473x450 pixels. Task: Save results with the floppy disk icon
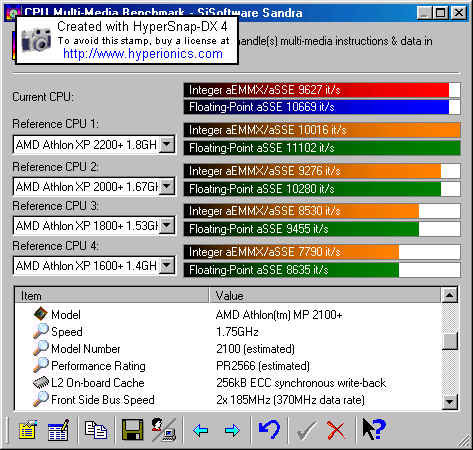click(x=132, y=430)
